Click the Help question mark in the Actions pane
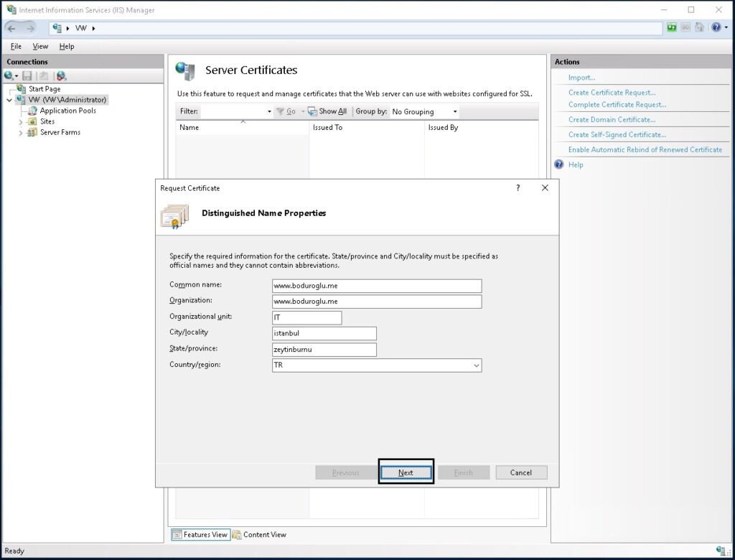This screenshot has height=560, width=735. coord(559,164)
